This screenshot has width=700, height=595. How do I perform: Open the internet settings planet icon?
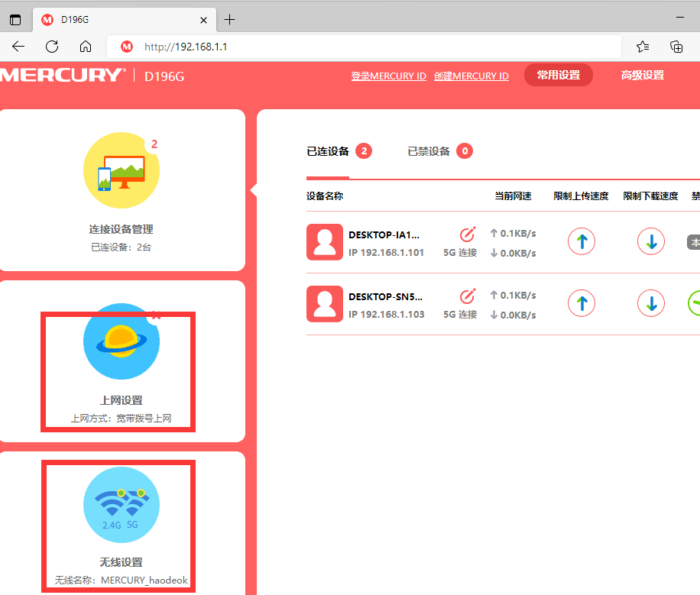(122, 341)
